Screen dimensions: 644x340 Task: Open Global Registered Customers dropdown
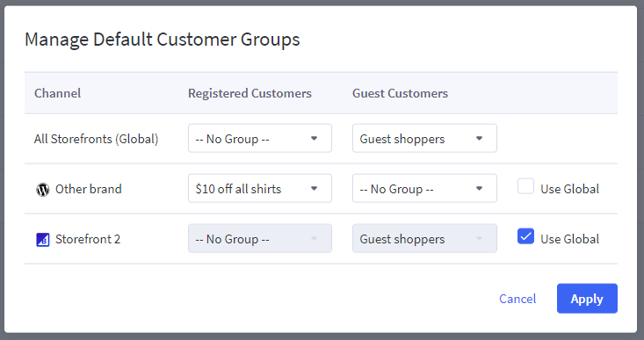click(x=260, y=139)
